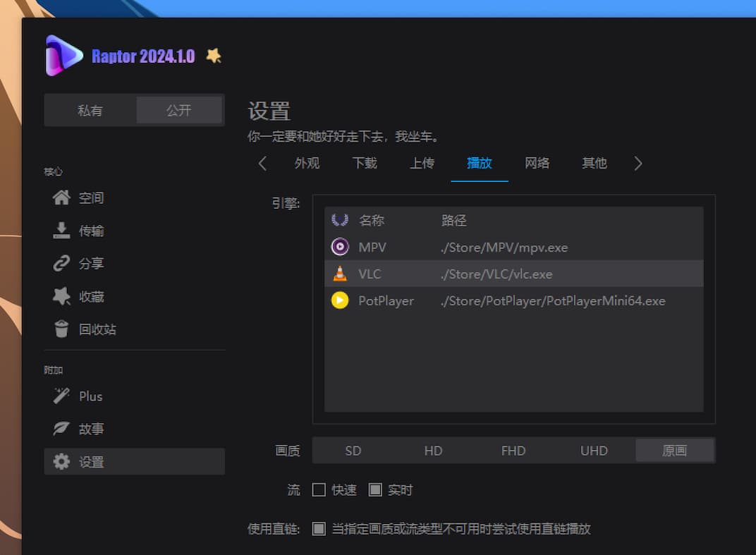The image size is (756, 555).
Task: Switch to the 网络 tab
Action: coord(537,164)
